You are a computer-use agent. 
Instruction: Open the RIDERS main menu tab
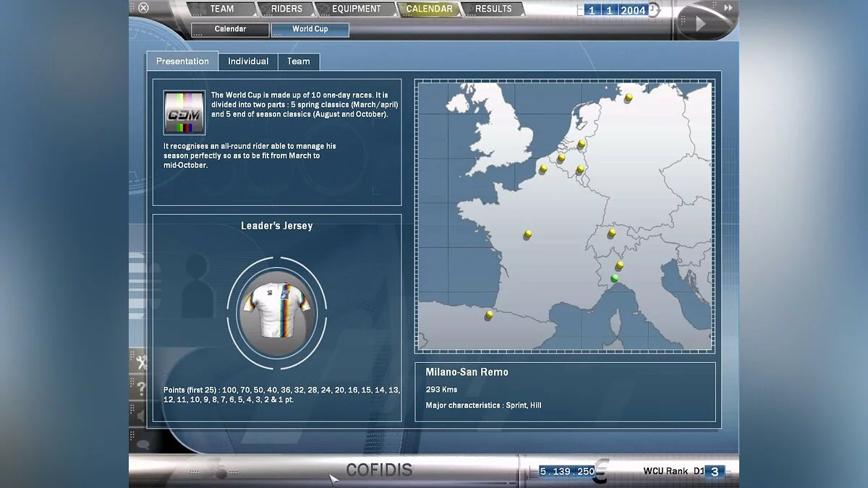286,9
